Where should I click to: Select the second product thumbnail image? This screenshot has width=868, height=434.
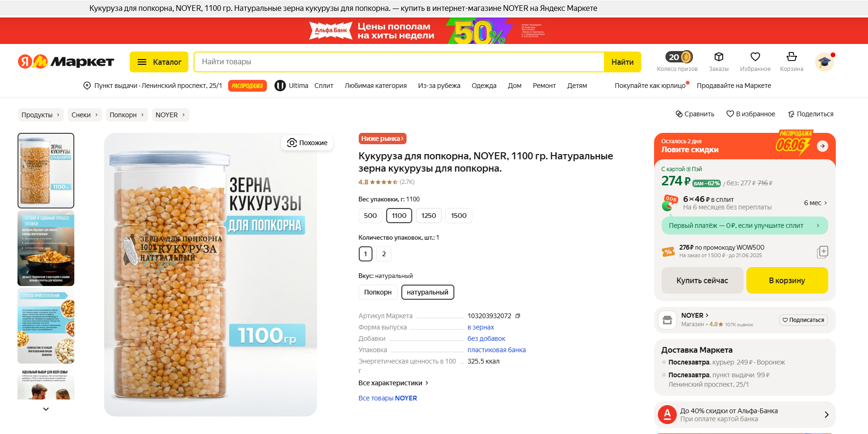[x=46, y=248]
